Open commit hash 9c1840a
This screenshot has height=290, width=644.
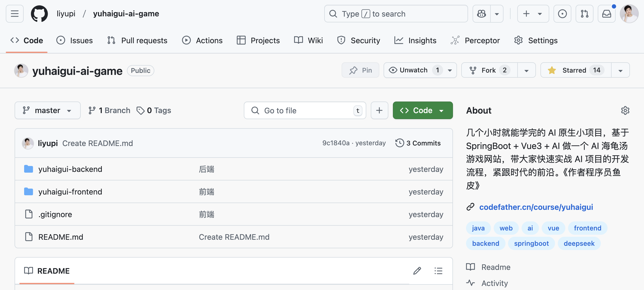336,143
